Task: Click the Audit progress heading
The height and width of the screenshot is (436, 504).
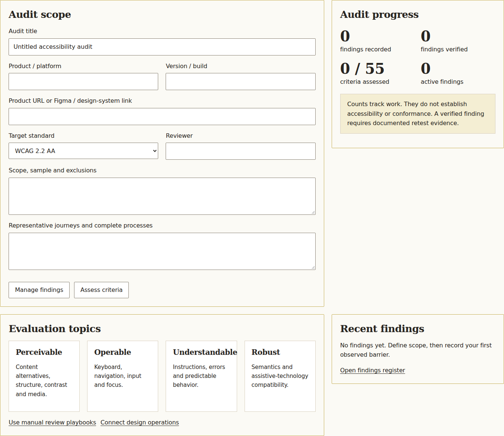Action: [x=379, y=15]
